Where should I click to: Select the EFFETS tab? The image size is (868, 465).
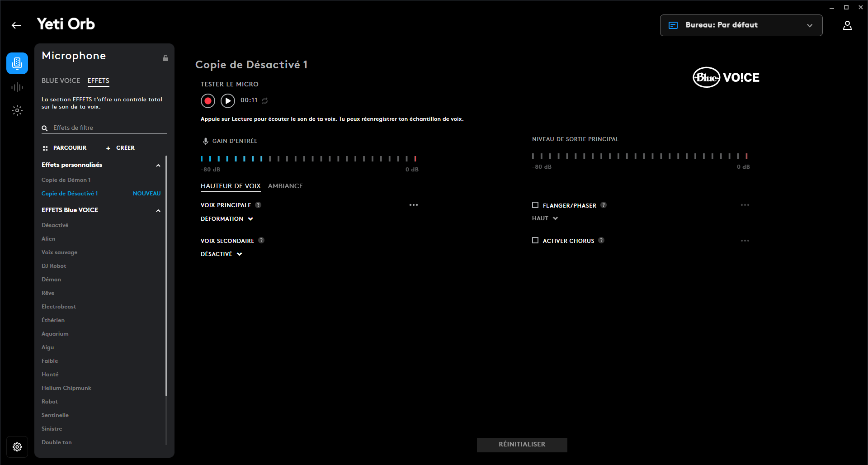(x=99, y=81)
